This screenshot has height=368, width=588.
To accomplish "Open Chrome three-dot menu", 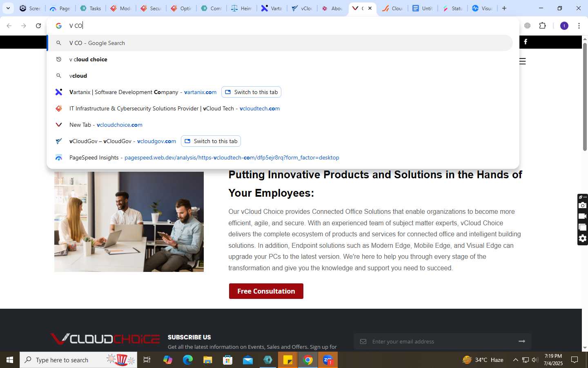I will pos(579,26).
